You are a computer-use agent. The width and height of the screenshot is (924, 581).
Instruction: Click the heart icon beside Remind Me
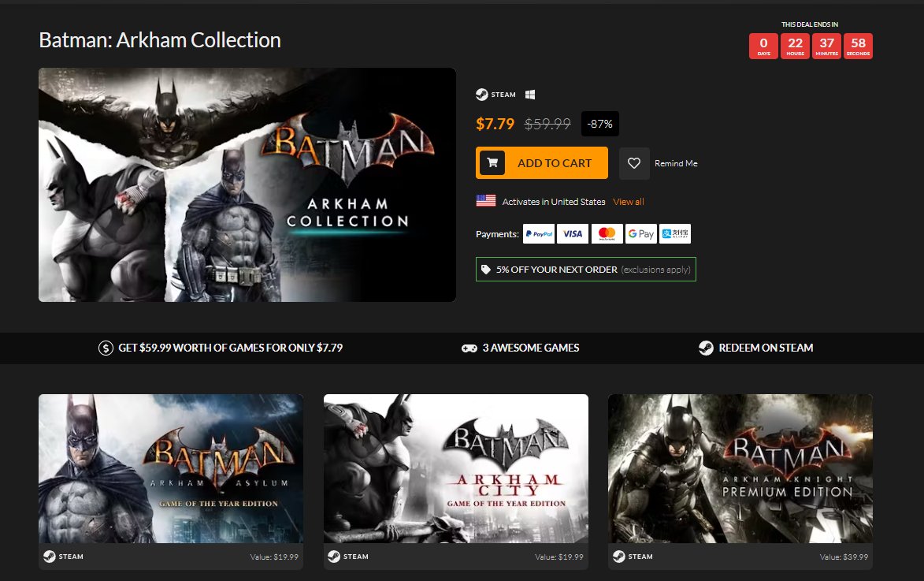pos(634,163)
